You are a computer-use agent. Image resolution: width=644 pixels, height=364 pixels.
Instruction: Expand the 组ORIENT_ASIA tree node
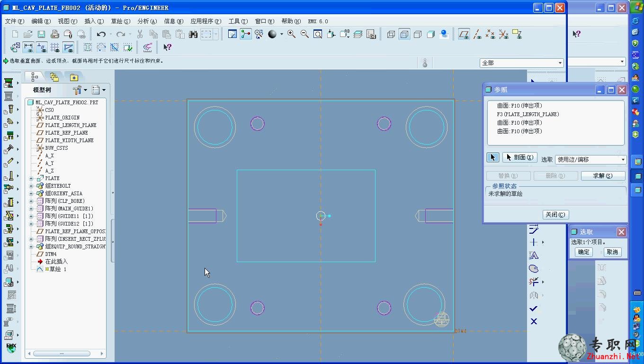point(32,193)
